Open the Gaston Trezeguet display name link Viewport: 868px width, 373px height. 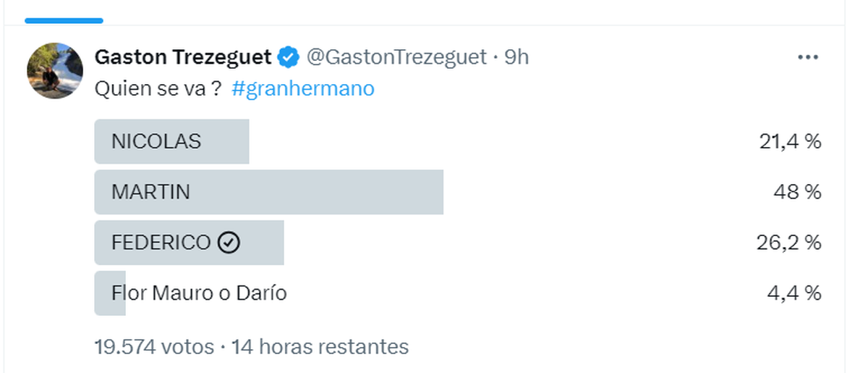(x=184, y=56)
